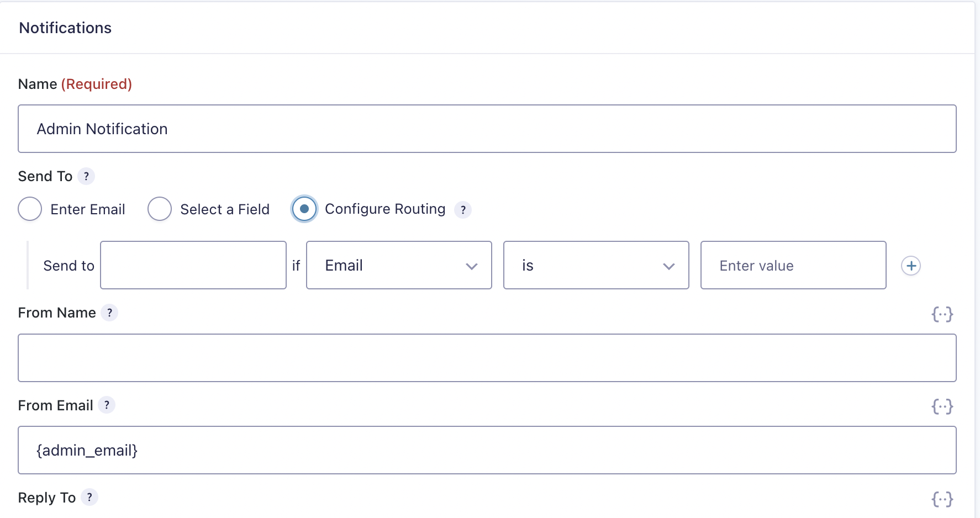The width and height of the screenshot is (980, 518).
Task: Add another routing rule with plus icon
Action: [910, 266]
